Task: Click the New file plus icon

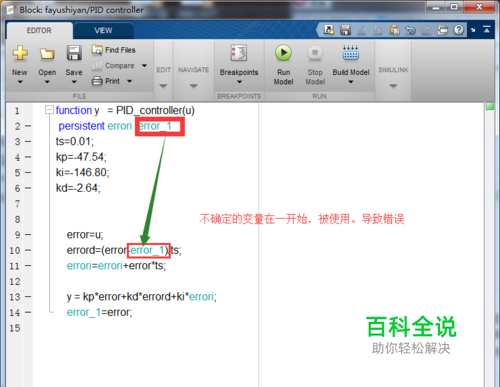Action: pyautogui.click(x=20, y=53)
